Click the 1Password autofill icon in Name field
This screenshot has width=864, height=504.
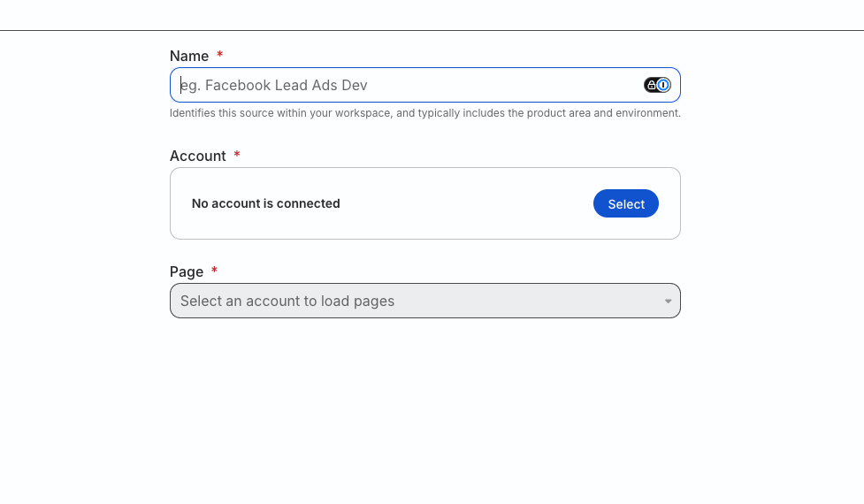coord(657,85)
